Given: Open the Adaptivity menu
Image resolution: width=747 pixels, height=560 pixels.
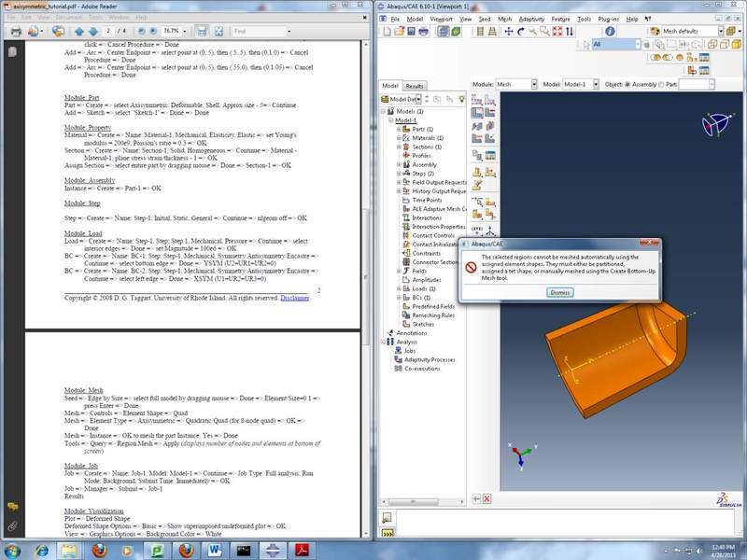Looking at the screenshot, I should (x=531, y=19).
